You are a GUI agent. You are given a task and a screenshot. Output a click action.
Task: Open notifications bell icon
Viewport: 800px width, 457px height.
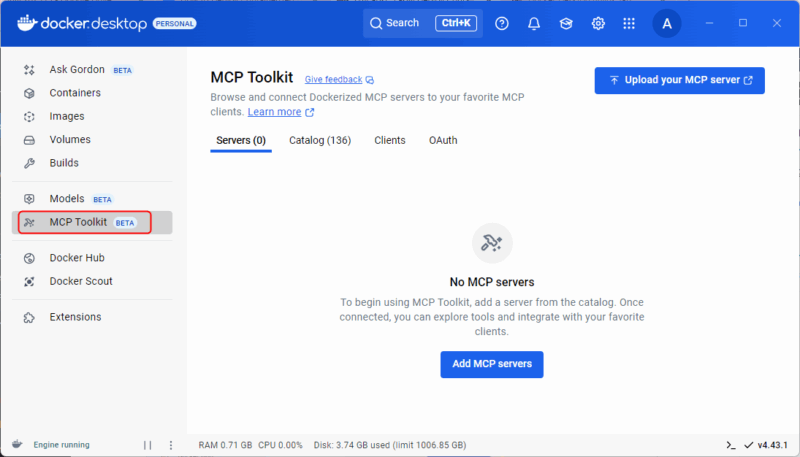pyautogui.click(x=534, y=23)
